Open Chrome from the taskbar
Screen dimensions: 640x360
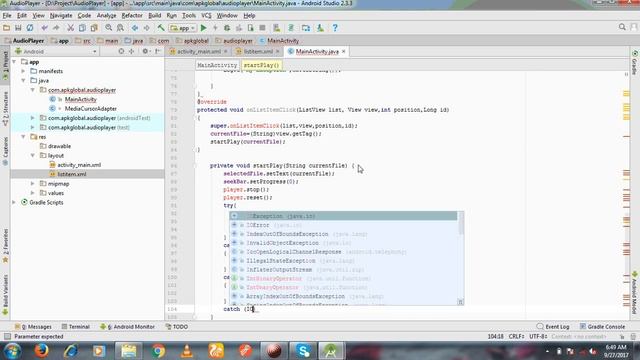coord(158,351)
